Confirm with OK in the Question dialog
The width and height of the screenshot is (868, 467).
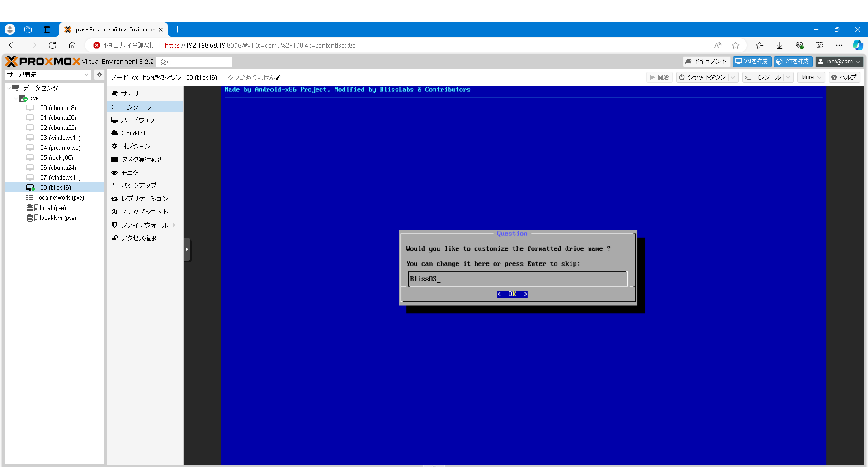tap(512, 294)
